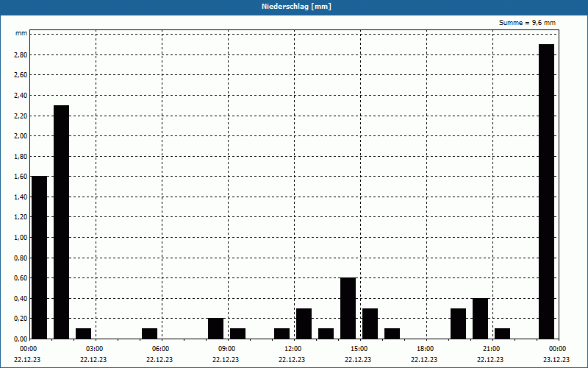
Task: Select the 1,60 y-axis label
Action: point(21,177)
